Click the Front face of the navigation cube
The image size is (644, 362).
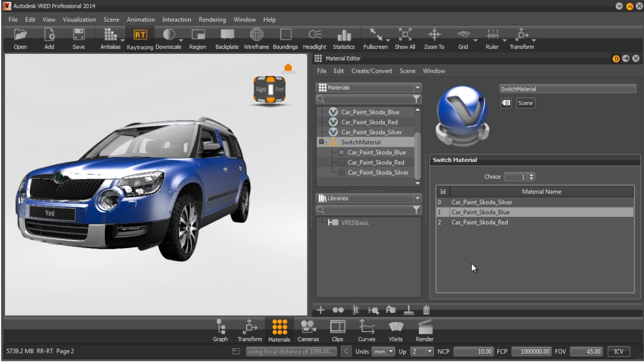(280, 90)
